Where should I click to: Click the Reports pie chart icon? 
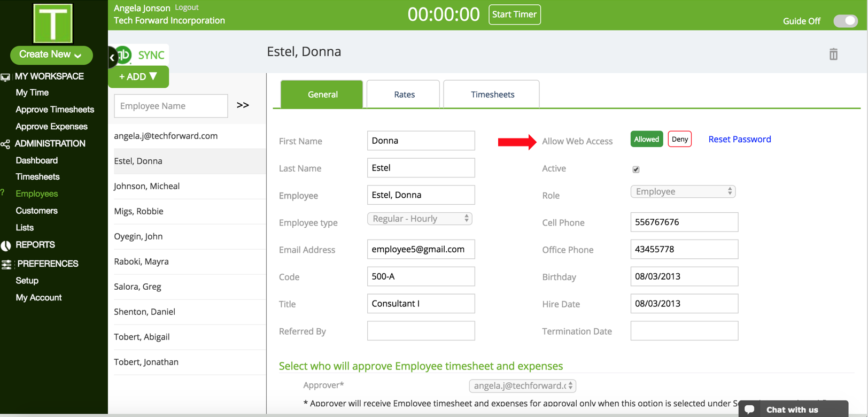click(x=6, y=245)
